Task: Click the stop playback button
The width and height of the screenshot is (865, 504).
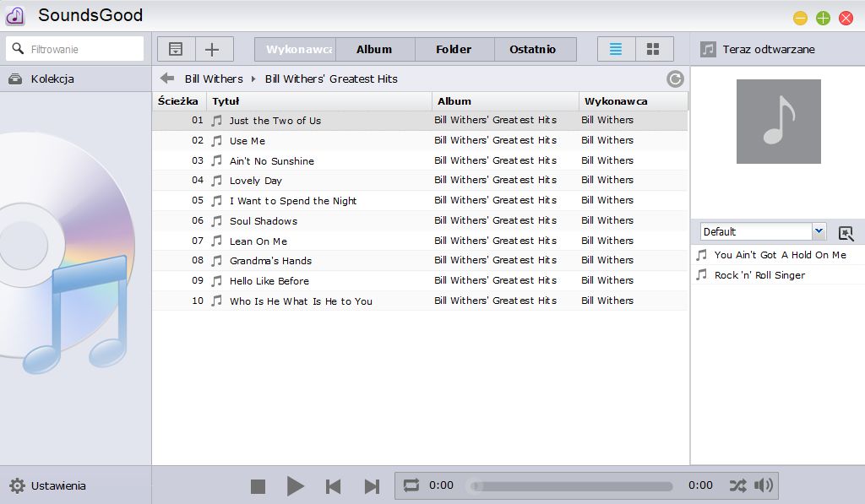Action: (258, 486)
